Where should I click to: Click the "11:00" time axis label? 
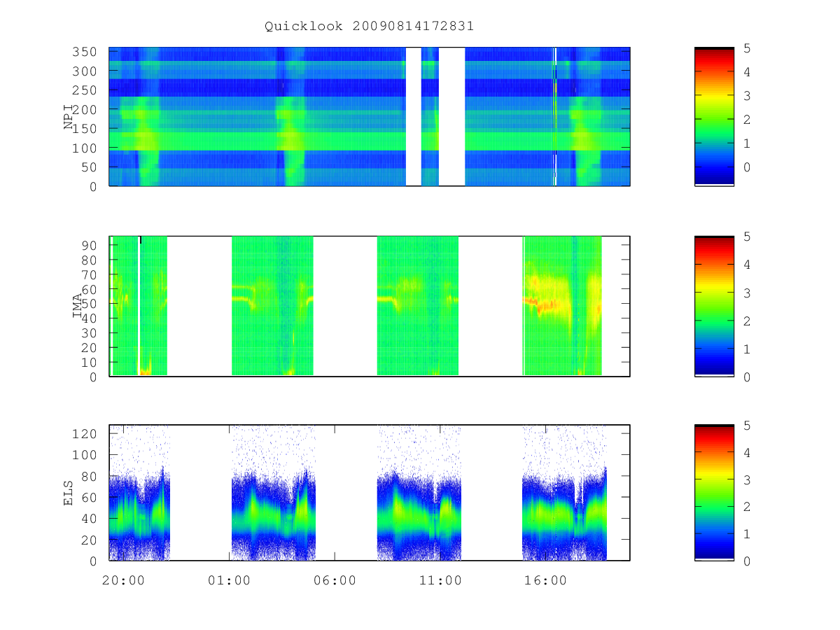[440, 581]
